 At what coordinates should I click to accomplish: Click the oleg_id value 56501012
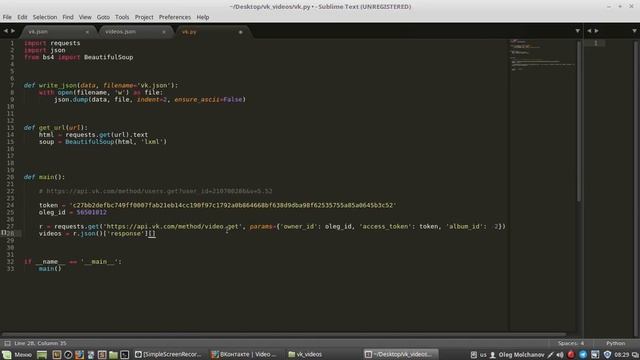click(91, 212)
